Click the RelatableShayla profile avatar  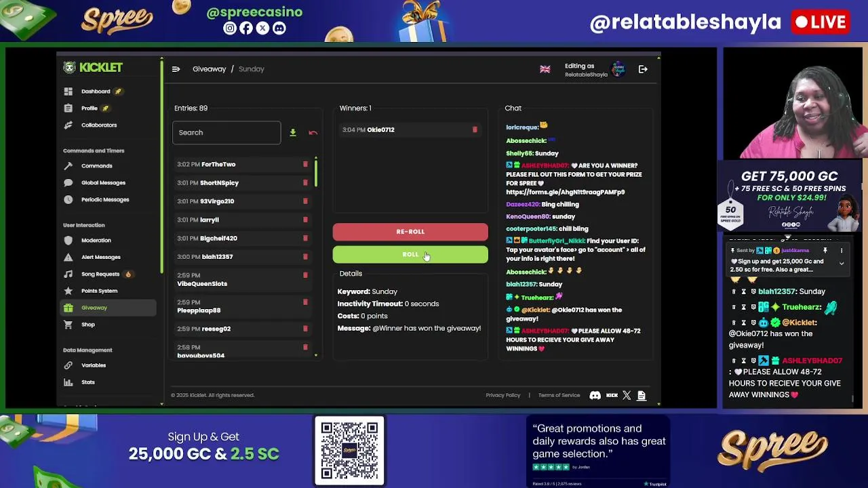pos(618,69)
